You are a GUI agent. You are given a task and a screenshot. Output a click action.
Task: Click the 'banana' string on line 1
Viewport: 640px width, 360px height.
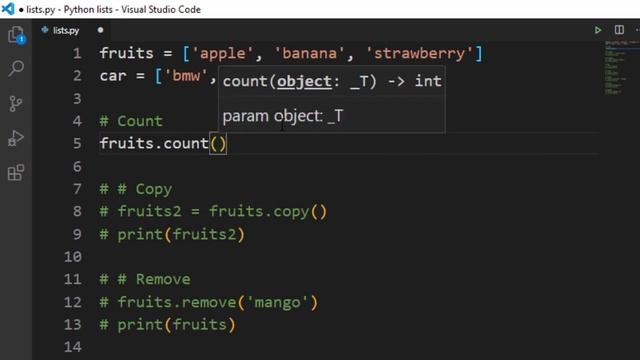pyautogui.click(x=310, y=53)
